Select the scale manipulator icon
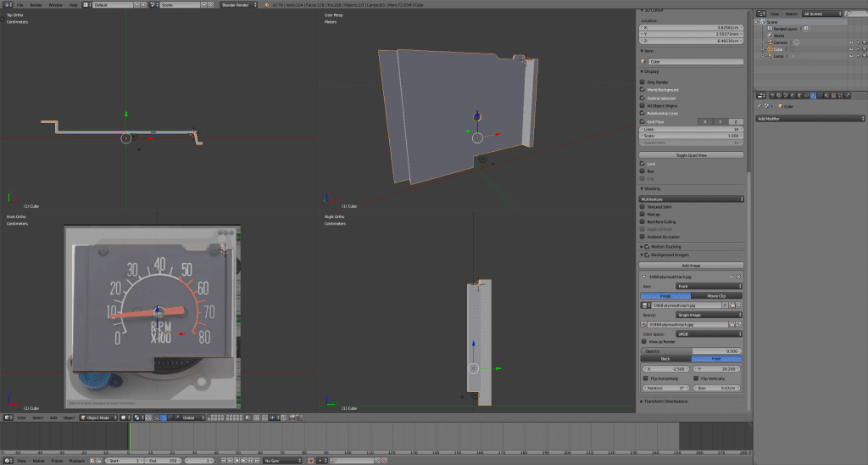The height and width of the screenshot is (465, 868). click(x=177, y=417)
